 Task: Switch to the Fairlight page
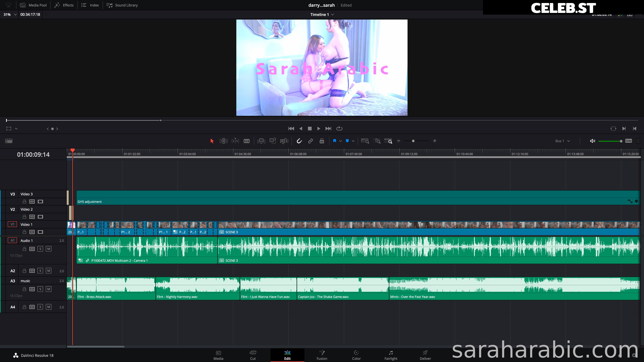tap(391, 355)
